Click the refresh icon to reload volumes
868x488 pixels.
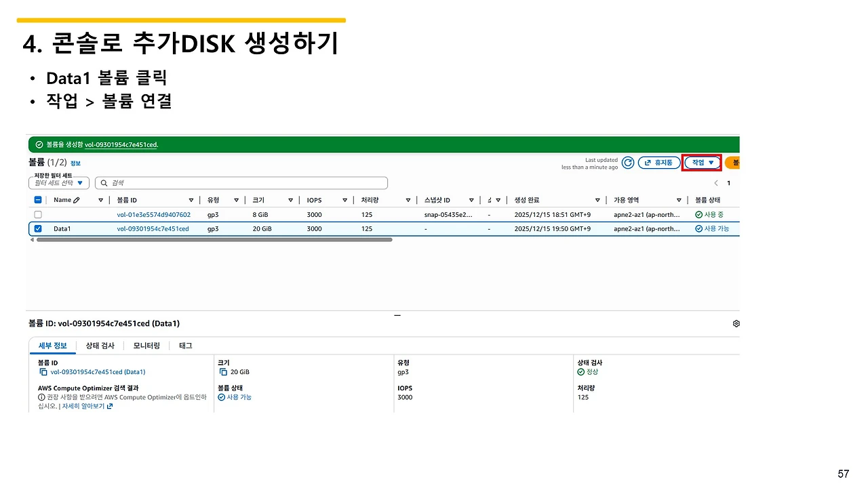627,163
